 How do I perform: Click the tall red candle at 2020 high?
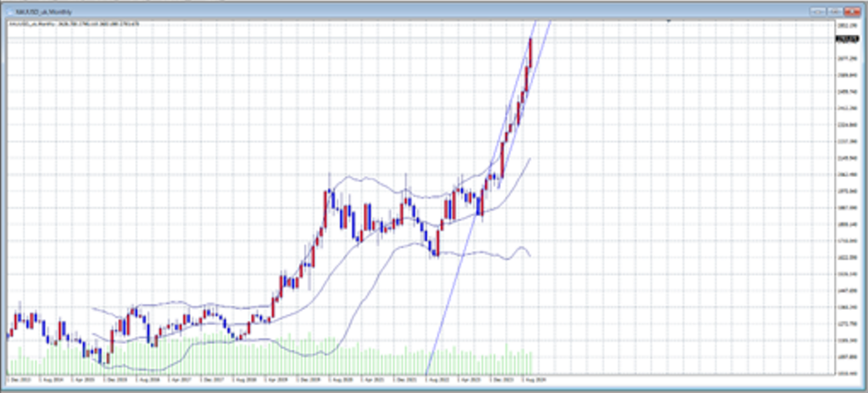[326, 208]
